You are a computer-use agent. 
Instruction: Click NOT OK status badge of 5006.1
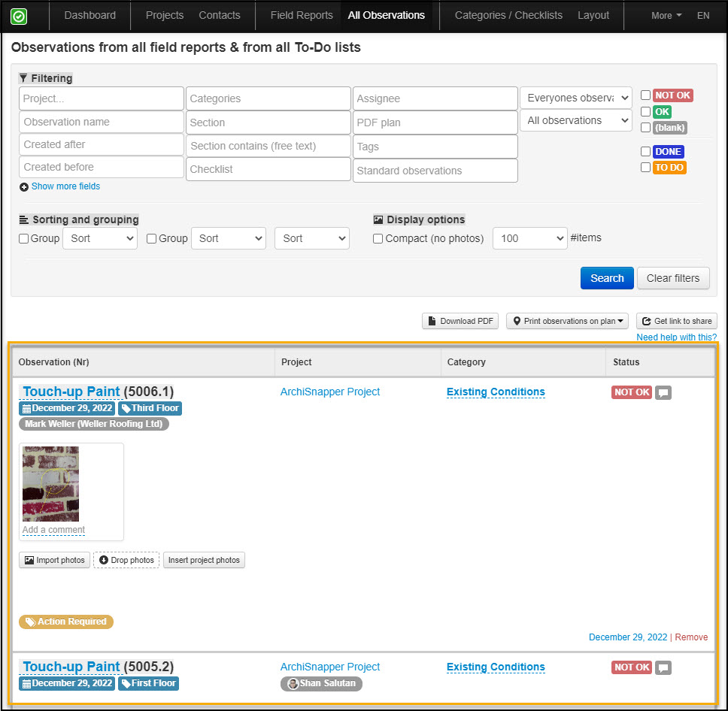(632, 392)
